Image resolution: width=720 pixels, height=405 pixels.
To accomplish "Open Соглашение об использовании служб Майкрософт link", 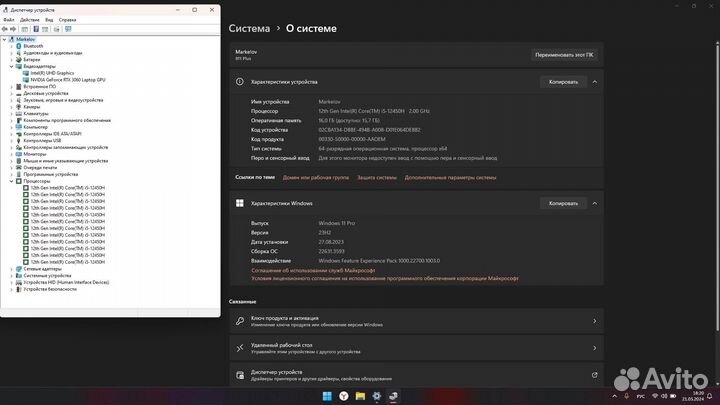I will 313,270.
